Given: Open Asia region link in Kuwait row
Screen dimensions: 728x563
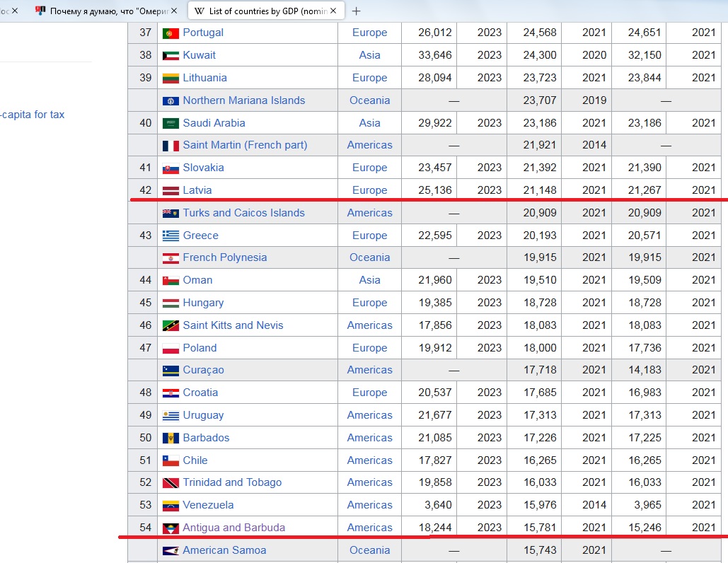Looking at the screenshot, I should pos(369,54).
